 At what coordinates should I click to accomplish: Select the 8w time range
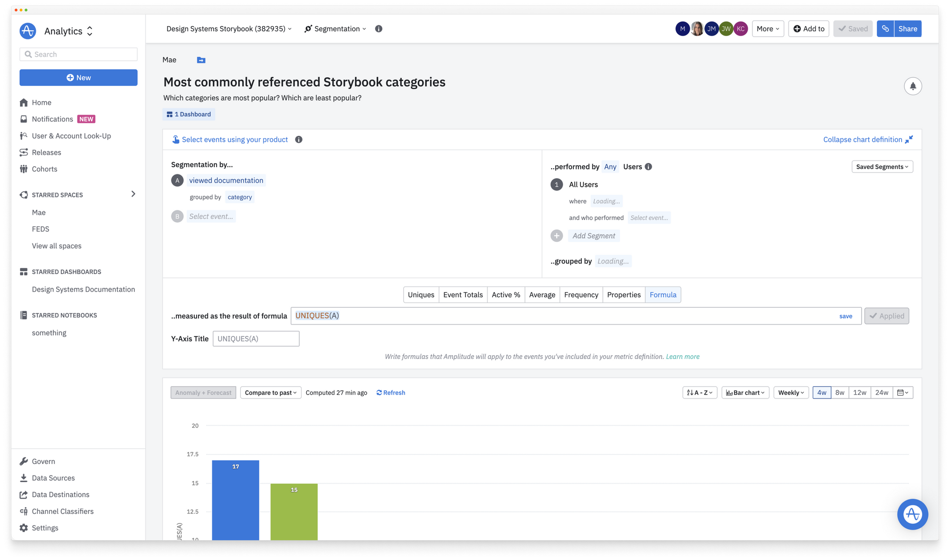[840, 393]
